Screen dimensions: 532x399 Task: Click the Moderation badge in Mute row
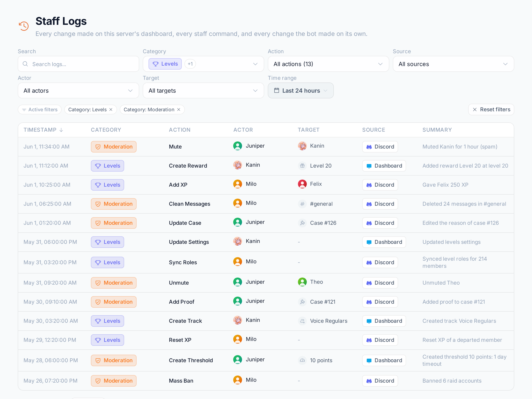pos(114,147)
